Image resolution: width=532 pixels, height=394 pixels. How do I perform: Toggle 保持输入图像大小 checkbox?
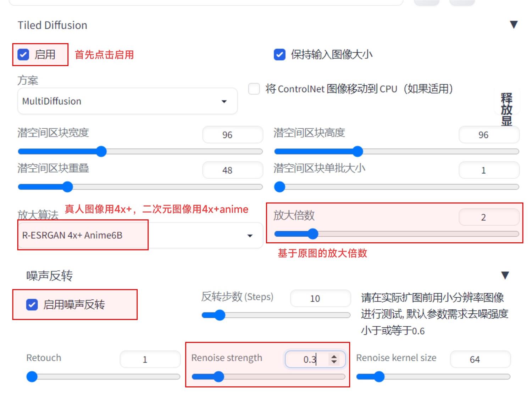[x=279, y=55]
